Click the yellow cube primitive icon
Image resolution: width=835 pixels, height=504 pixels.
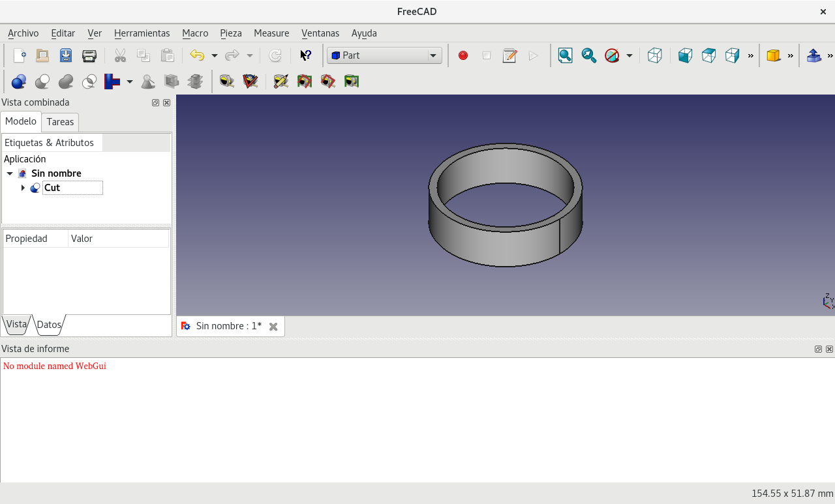point(773,55)
